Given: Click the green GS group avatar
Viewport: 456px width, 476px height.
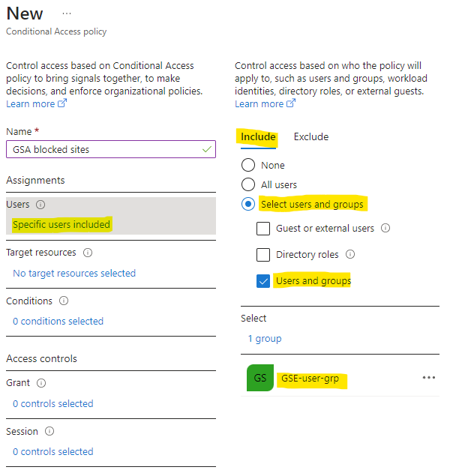Looking at the screenshot, I should pos(260,378).
